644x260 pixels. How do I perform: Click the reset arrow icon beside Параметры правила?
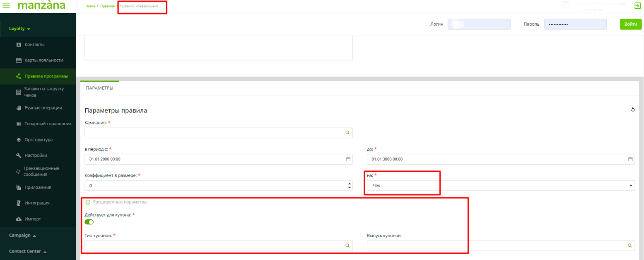point(632,110)
